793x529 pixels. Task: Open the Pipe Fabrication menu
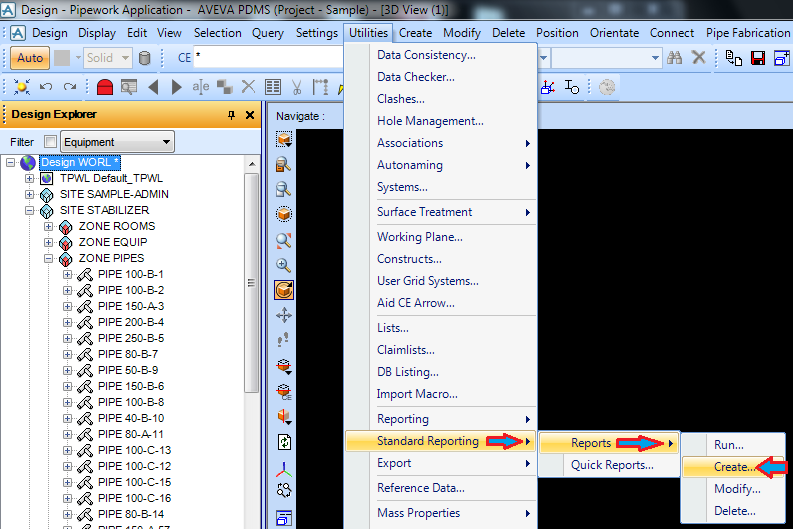pyautogui.click(x=748, y=33)
